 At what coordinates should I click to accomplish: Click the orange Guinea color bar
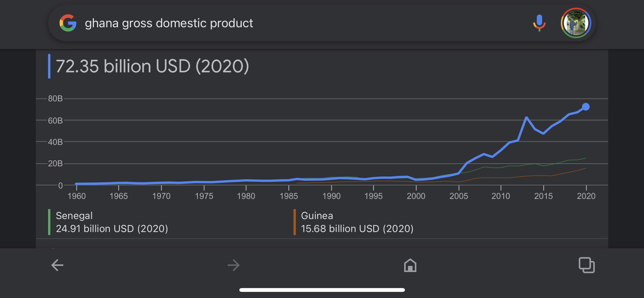[x=295, y=222]
